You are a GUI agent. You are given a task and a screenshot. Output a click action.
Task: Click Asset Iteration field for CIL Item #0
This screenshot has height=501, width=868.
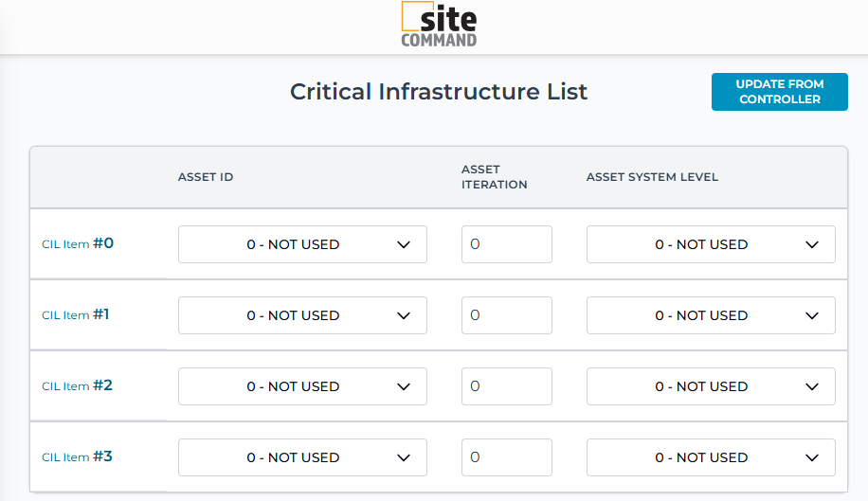(x=506, y=244)
